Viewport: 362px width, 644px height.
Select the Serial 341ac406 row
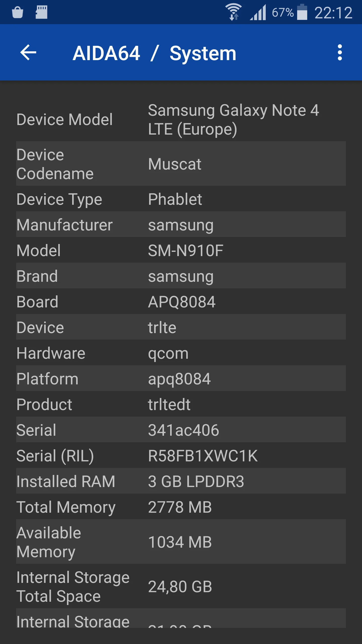point(181,430)
